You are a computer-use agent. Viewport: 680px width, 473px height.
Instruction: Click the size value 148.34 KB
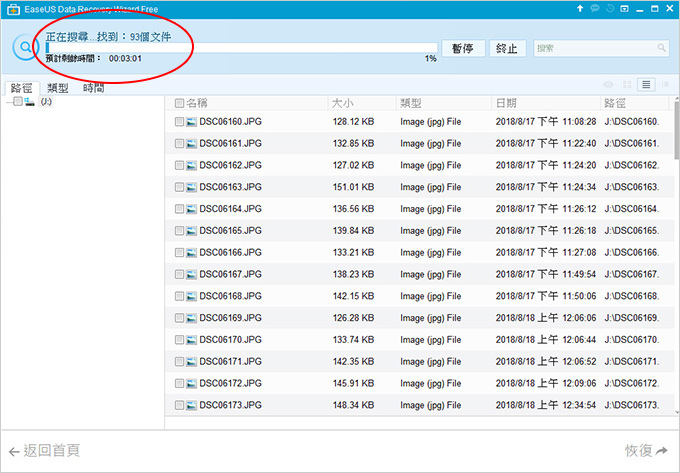[x=353, y=405]
